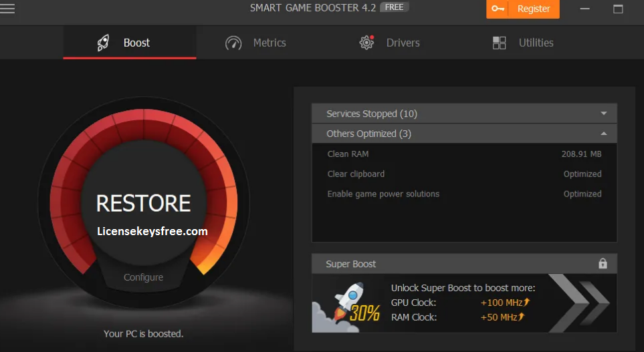Click the GPU Clock +100 MHz value
Image resolution: width=644 pixels, height=352 pixels.
click(x=505, y=303)
